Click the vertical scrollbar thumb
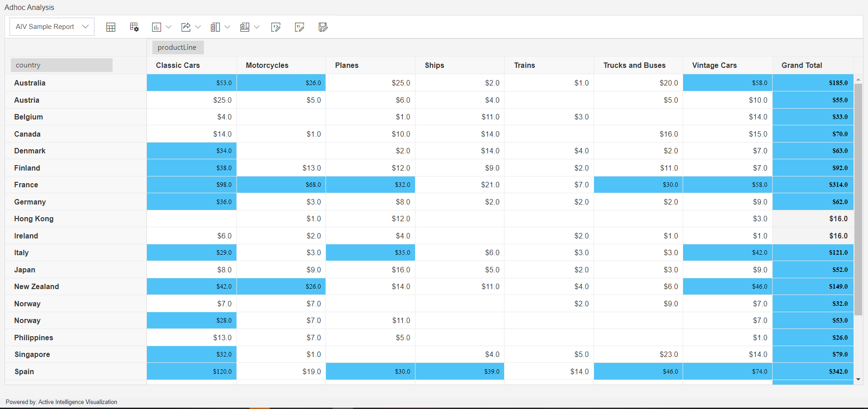Screen dimensions: 868x409 (x=858, y=200)
